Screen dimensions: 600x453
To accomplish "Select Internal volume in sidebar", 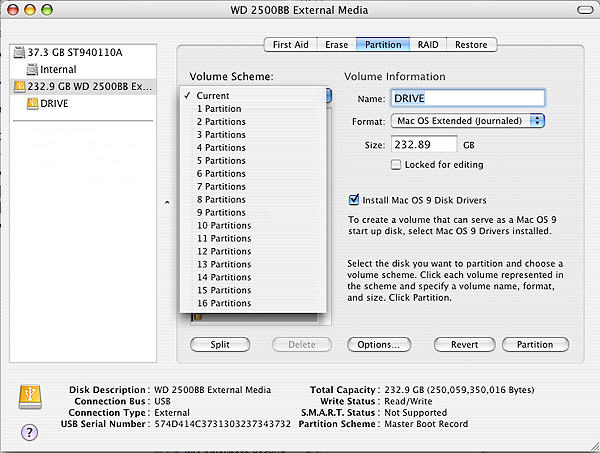I will click(83, 69).
